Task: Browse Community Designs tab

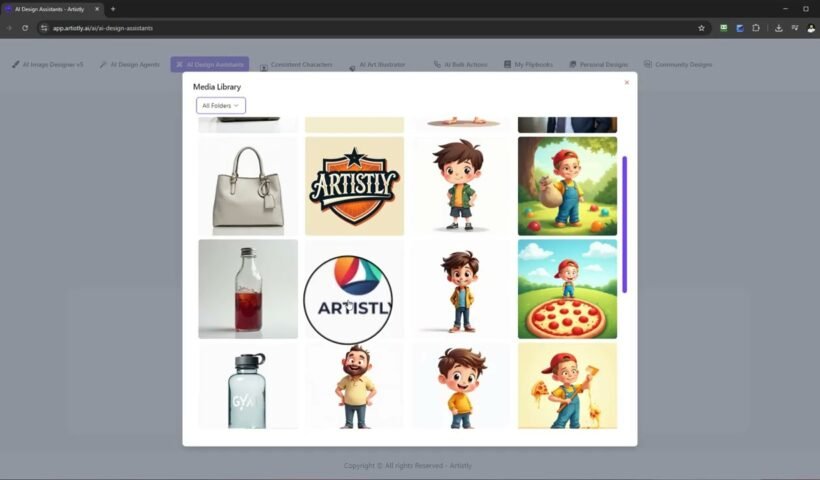Action: [678, 65]
